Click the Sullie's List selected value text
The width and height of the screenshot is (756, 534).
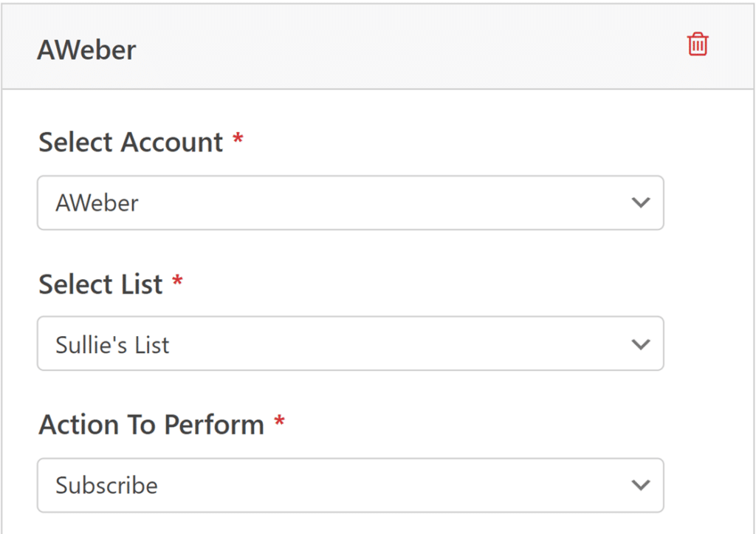click(x=112, y=344)
